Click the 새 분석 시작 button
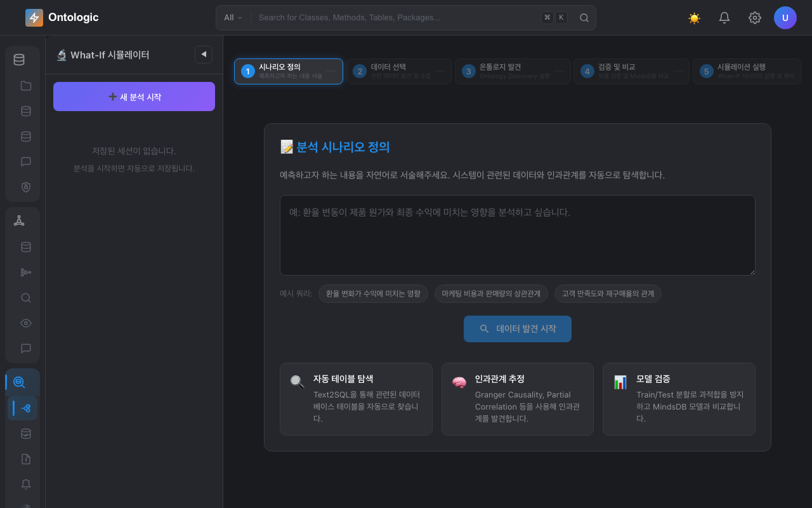 [134, 97]
